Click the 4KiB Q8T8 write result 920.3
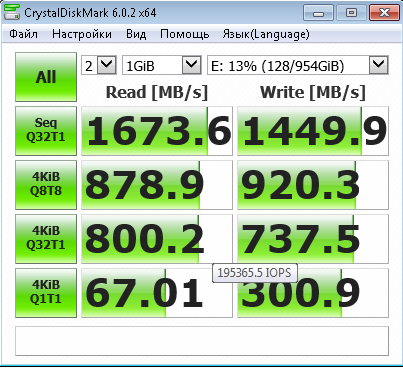Viewport: 403px width, 368px height. click(313, 185)
